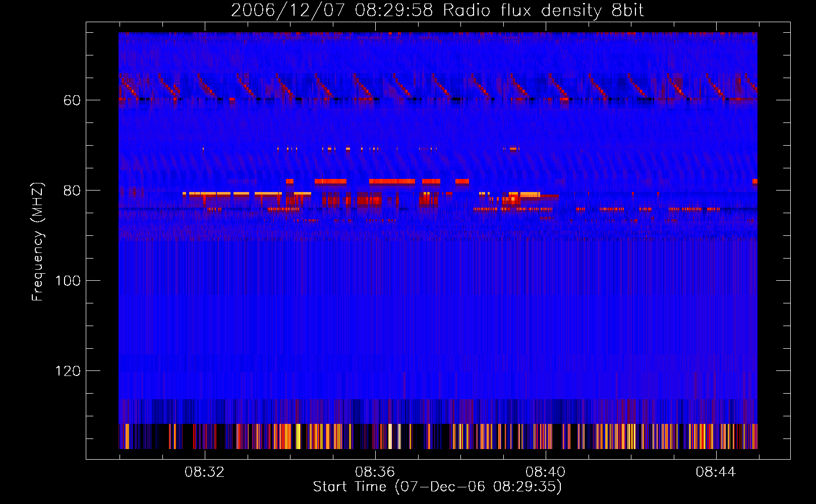Click the 08:40 time tick label
The height and width of the screenshot is (504, 816).
tap(545, 472)
